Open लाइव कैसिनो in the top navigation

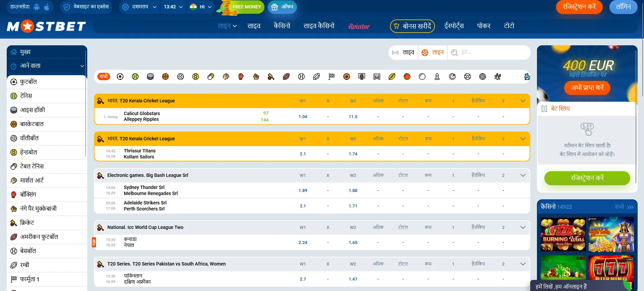click(x=319, y=26)
